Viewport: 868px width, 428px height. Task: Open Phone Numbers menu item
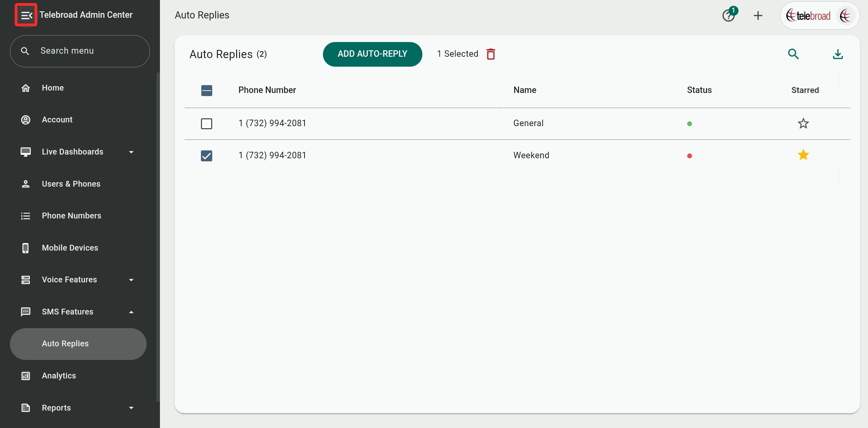pos(71,216)
